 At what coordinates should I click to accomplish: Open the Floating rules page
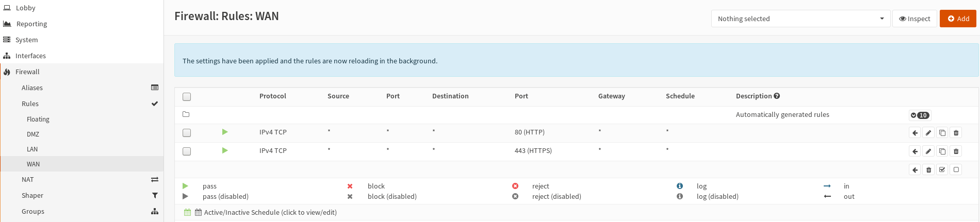coord(38,119)
